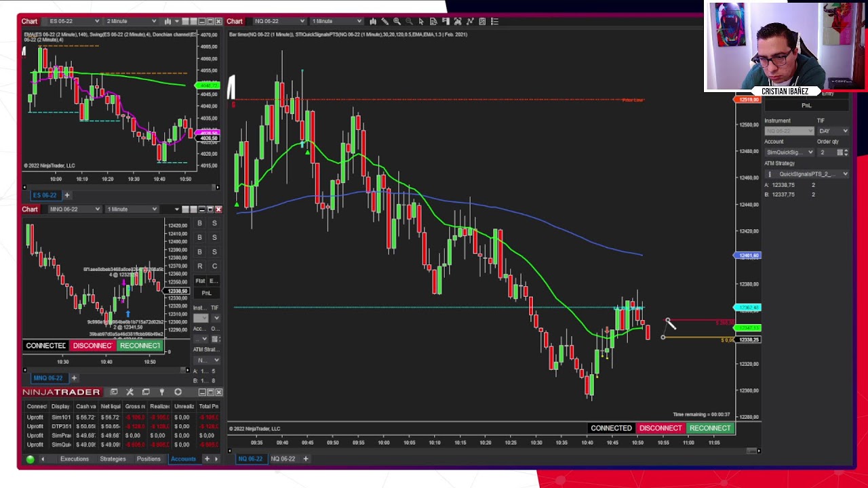Click RECONNECT button in MNQ chart
Screen dimensions: 868x488
140,346
